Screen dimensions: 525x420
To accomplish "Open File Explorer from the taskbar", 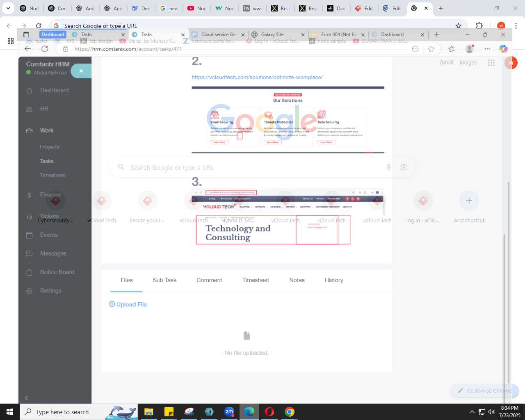I will click(148, 412).
